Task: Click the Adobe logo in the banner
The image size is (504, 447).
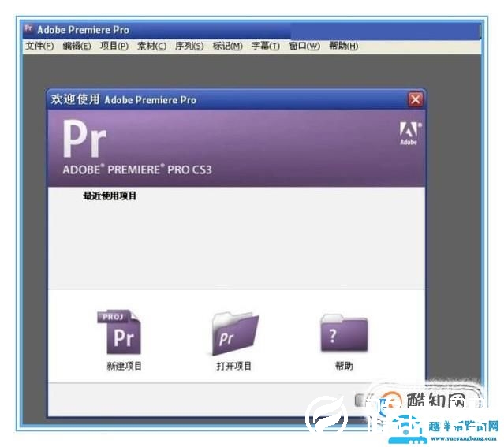Action: [x=410, y=133]
